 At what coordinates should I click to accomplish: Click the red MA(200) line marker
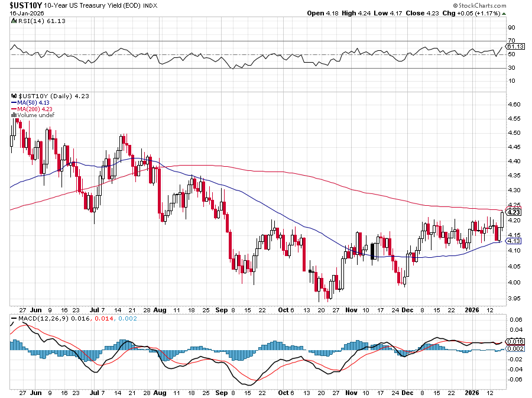pos(14,109)
